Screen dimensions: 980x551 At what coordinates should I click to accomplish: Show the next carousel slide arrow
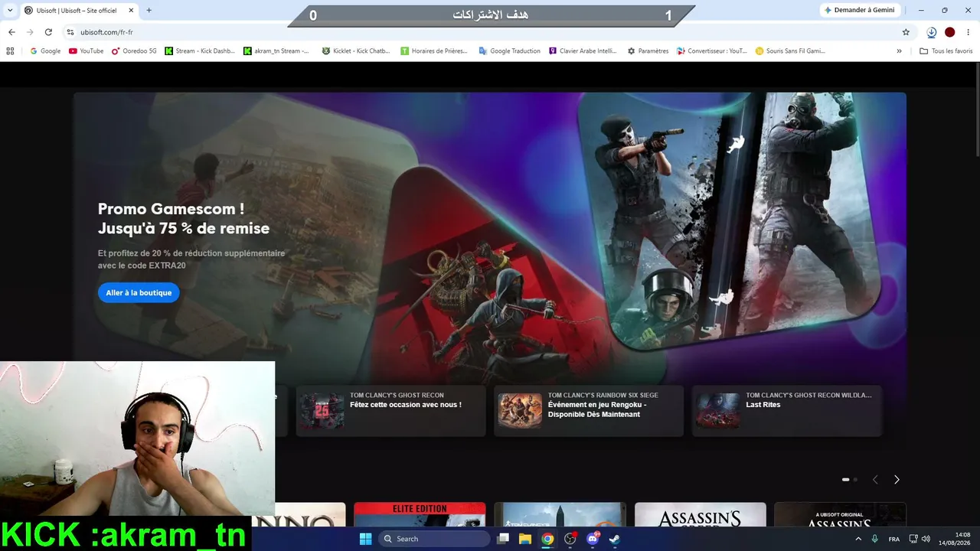897,480
